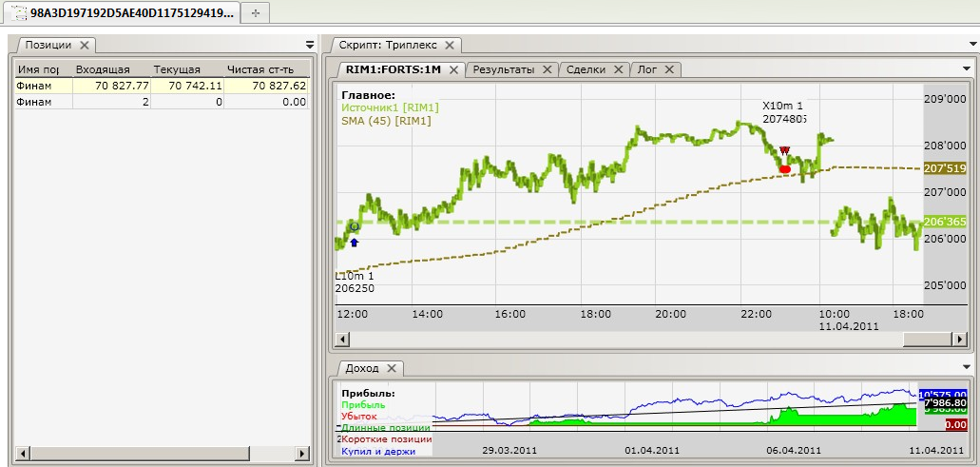Close the Сделки tab
The width and height of the screenshot is (980, 467).
pyautogui.click(x=619, y=69)
